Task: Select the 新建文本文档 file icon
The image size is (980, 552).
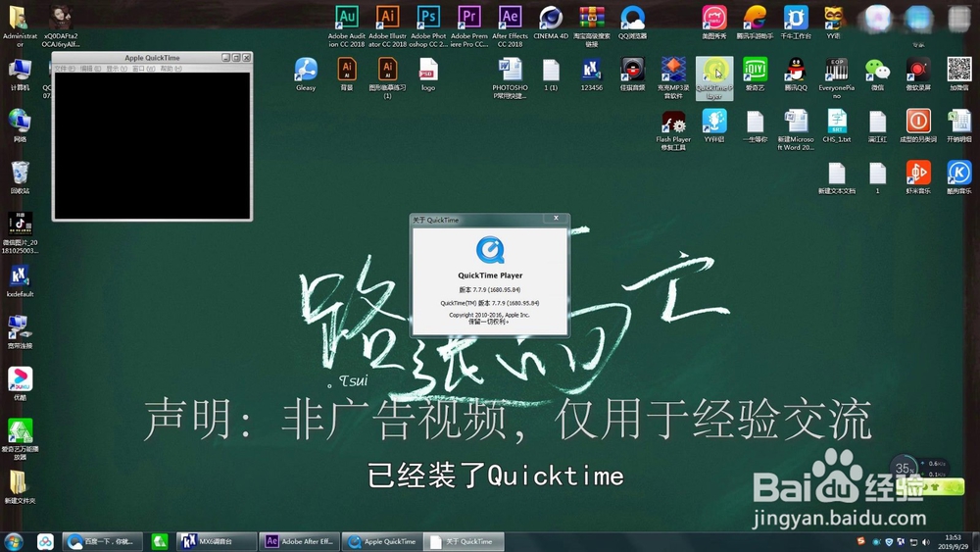Action: [837, 177]
